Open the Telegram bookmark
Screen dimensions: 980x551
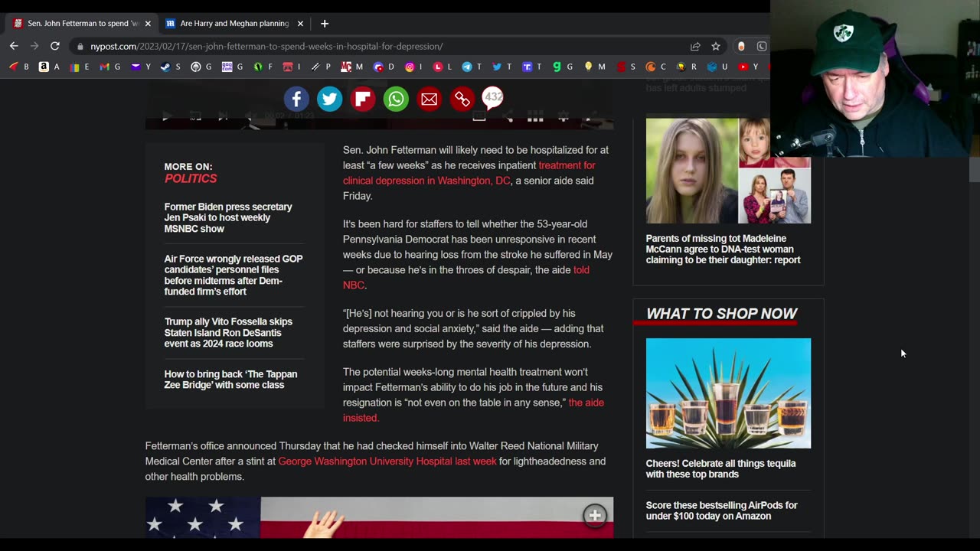tap(472, 67)
